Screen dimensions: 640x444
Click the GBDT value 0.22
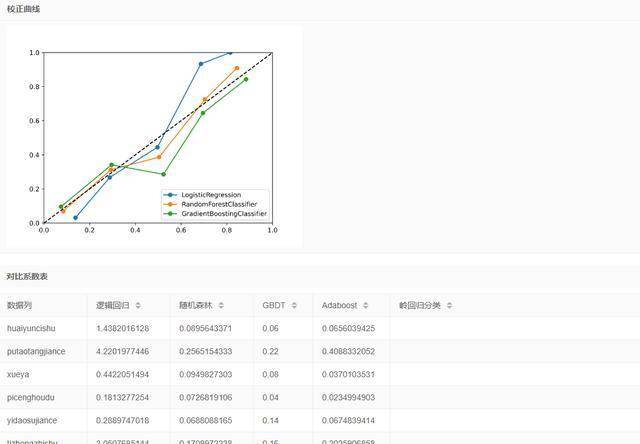click(270, 351)
